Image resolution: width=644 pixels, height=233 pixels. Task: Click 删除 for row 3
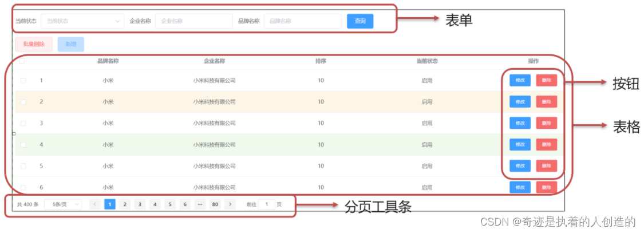point(546,123)
